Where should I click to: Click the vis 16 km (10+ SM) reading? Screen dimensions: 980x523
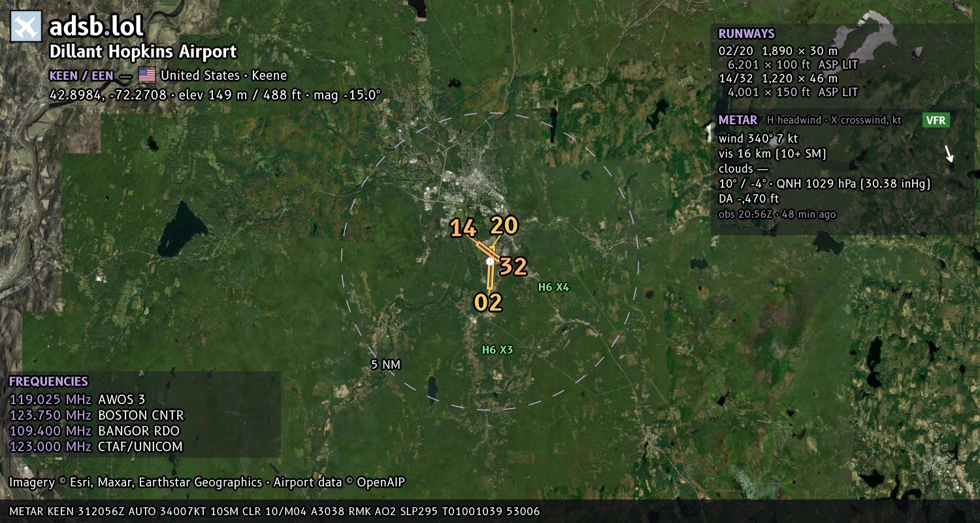(x=772, y=154)
